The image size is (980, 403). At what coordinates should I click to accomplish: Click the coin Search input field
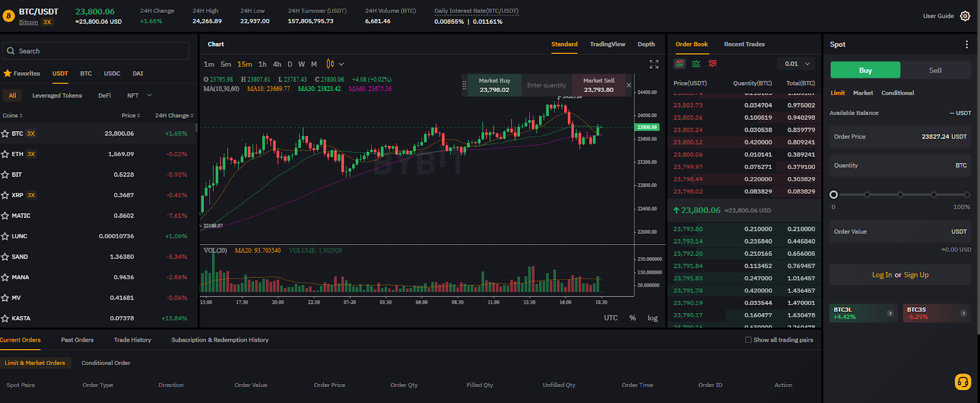coord(96,51)
